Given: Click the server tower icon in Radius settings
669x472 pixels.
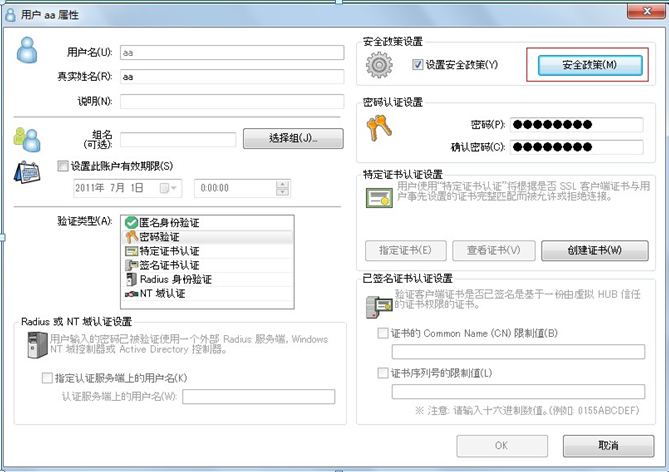Looking at the screenshot, I should pos(37,344).
